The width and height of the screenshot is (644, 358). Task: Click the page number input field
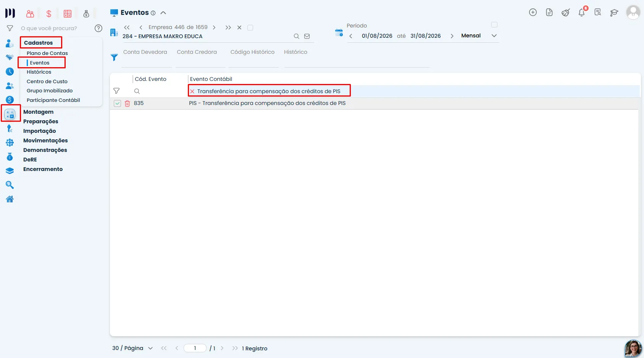point(195,348)
